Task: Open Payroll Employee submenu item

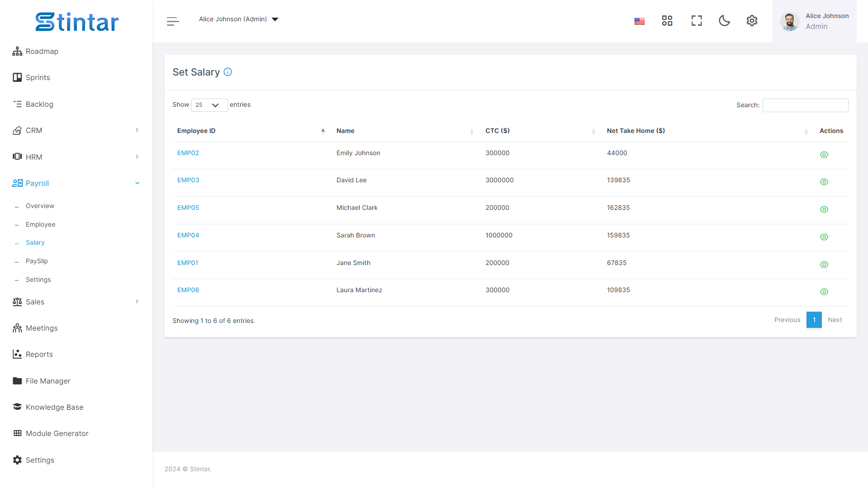Action: [x=40, y=224]
